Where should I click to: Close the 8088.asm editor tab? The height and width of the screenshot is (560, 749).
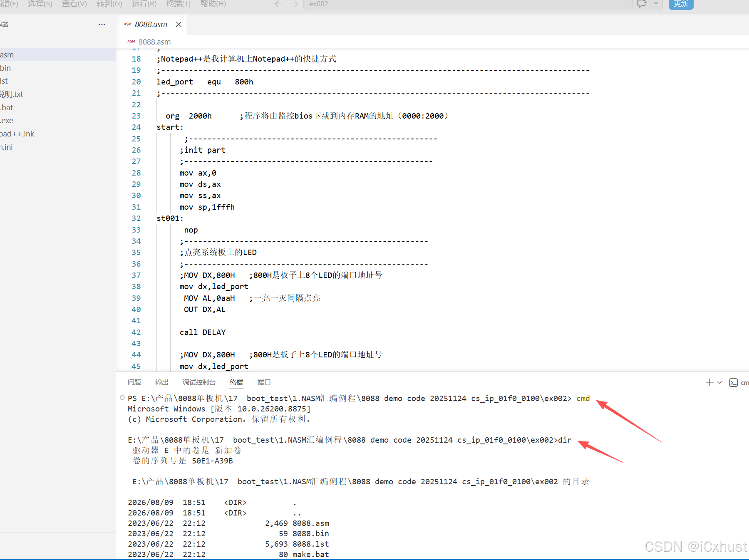[179, 25]
